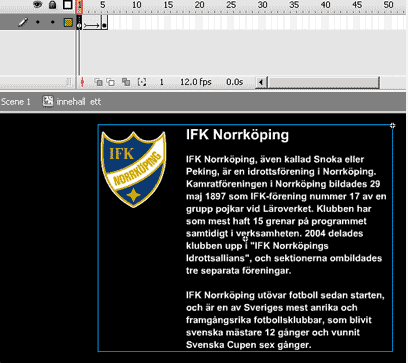Click the Center Frame button
The width and height of the screenshot is (408, 363).
82,82
